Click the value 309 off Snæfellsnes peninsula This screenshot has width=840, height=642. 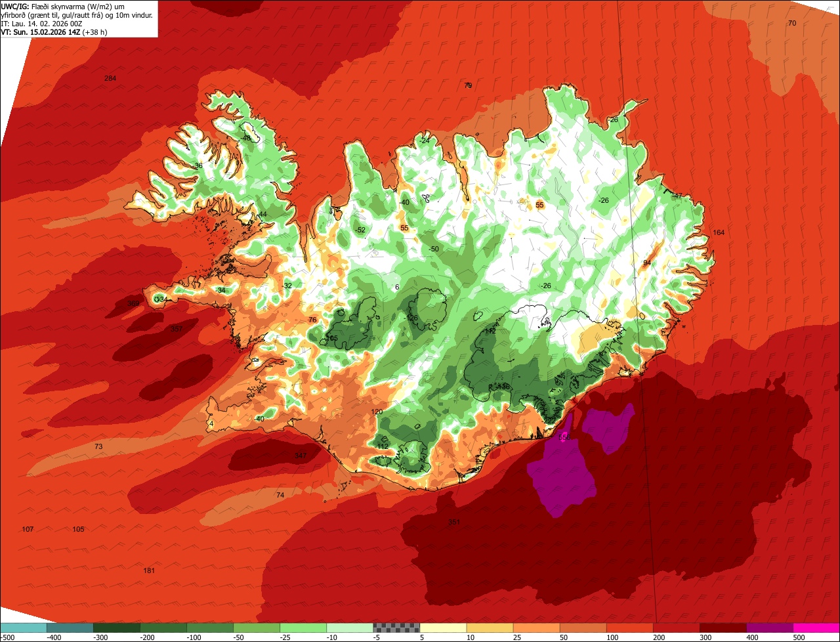[133, 303]
